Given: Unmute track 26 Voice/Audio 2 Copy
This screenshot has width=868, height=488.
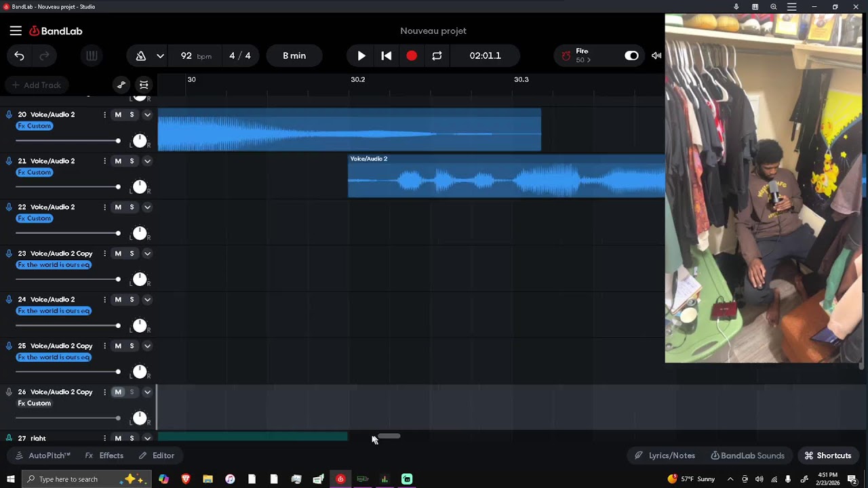Looking at the screenshot, I should point(118,392).
